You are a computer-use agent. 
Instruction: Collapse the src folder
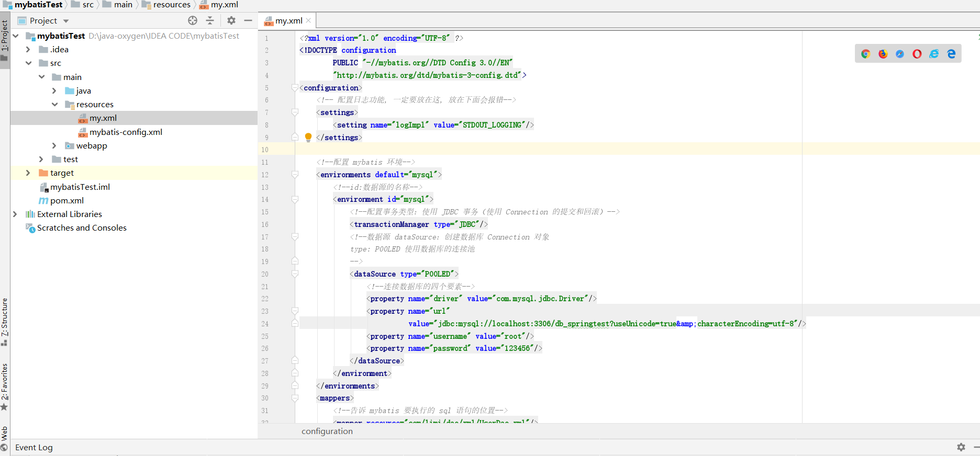click(28, 63)
